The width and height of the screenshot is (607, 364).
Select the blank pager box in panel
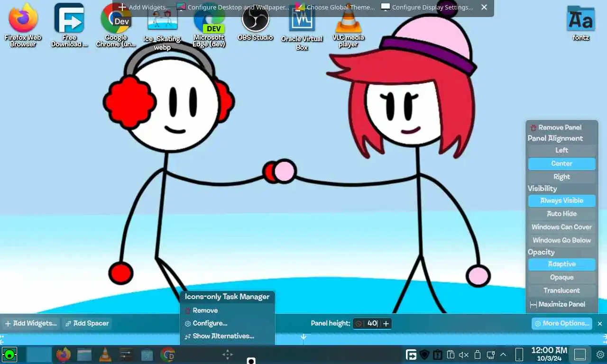pyautogui.click(x=39, y=354)
